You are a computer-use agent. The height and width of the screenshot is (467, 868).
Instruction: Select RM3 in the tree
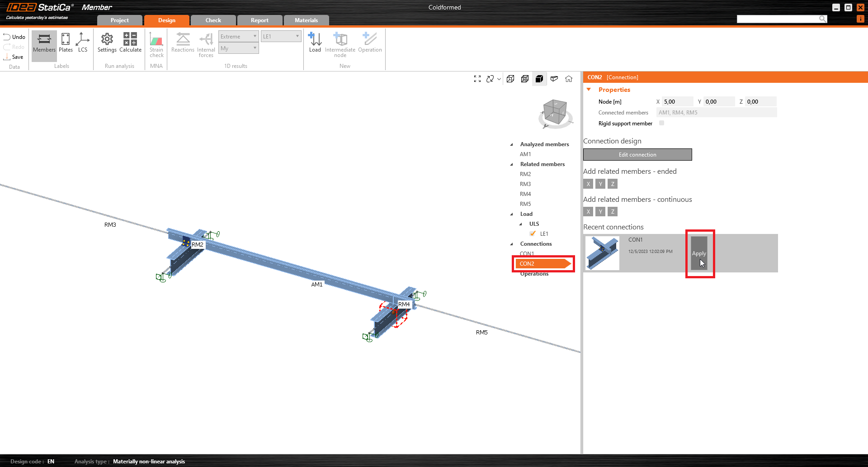(525, 184)
